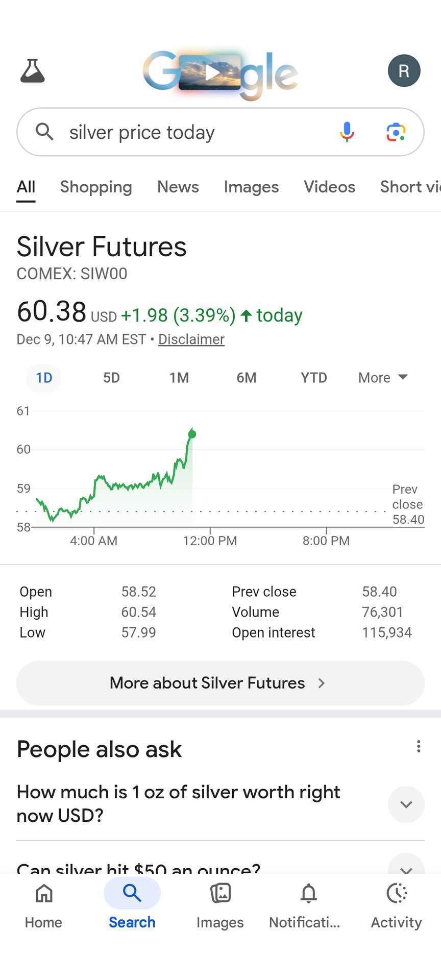Open the More time ranges dropdown
Viewport: 441px width, 980px height.
tap(383, 378)
